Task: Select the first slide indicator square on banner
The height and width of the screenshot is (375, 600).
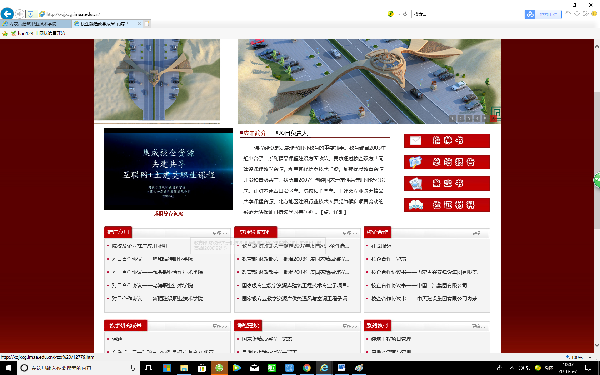Action: (x=452, y=119)
